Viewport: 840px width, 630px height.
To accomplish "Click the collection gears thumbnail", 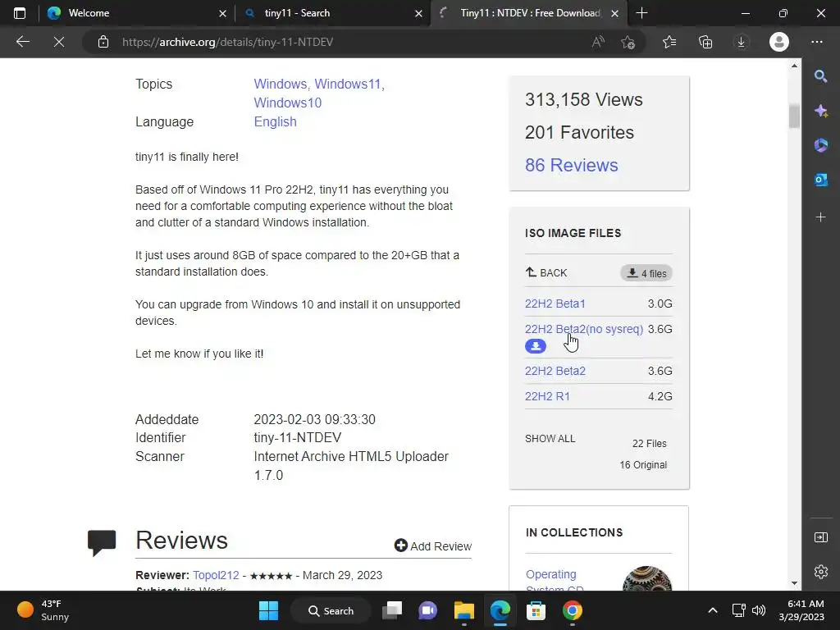I will pyautogui.click(x=647, y=578).
